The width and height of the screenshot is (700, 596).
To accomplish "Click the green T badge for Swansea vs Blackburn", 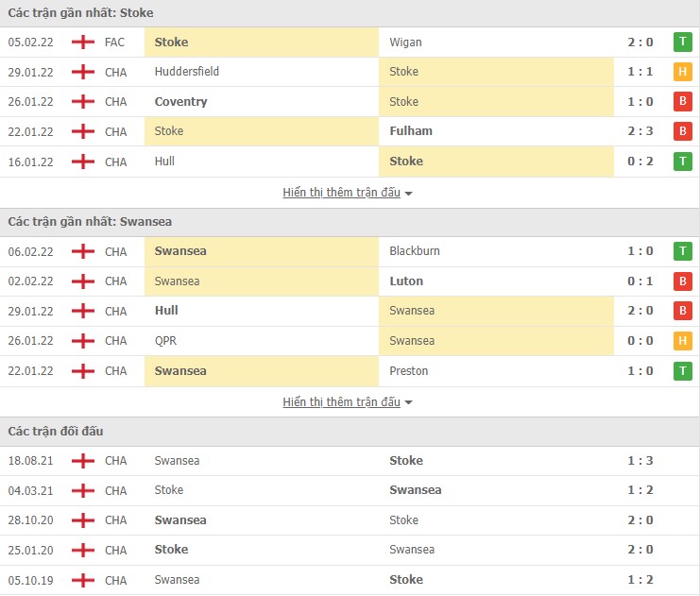I will coord(682,251).
